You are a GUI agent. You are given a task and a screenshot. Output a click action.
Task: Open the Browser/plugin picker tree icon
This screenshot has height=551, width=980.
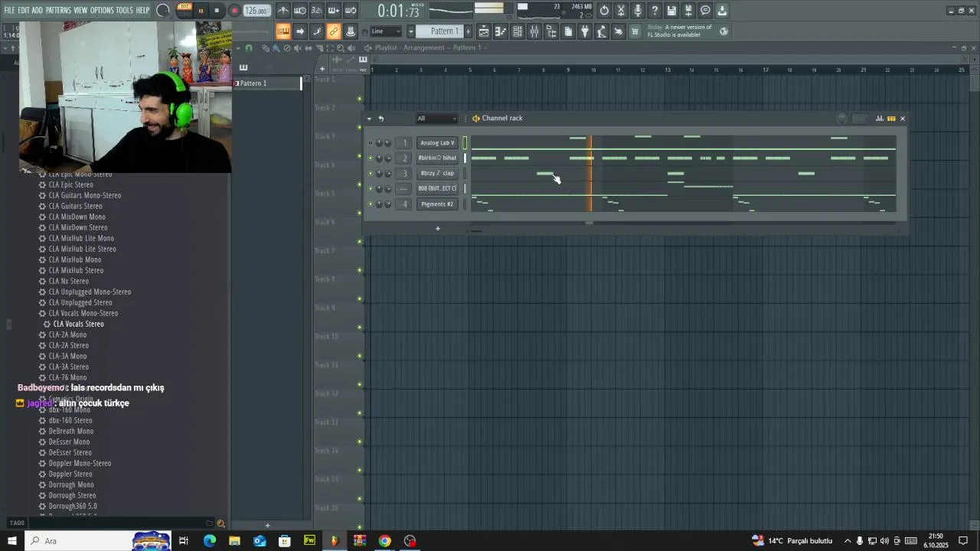click(x=551, y=31)
